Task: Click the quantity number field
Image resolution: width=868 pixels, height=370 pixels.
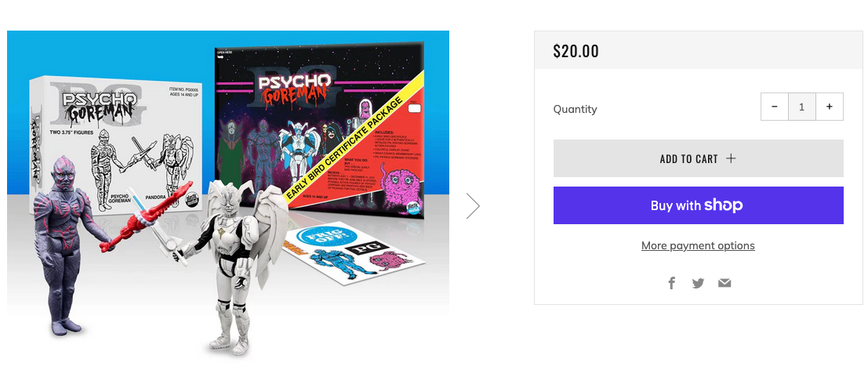Action: 801,107
